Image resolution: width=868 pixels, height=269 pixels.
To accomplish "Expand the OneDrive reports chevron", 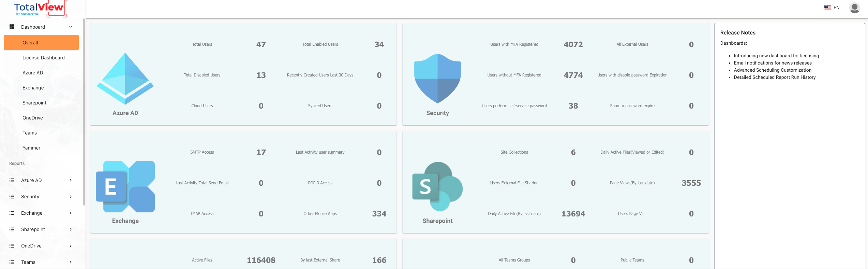I will coord(71,246).
